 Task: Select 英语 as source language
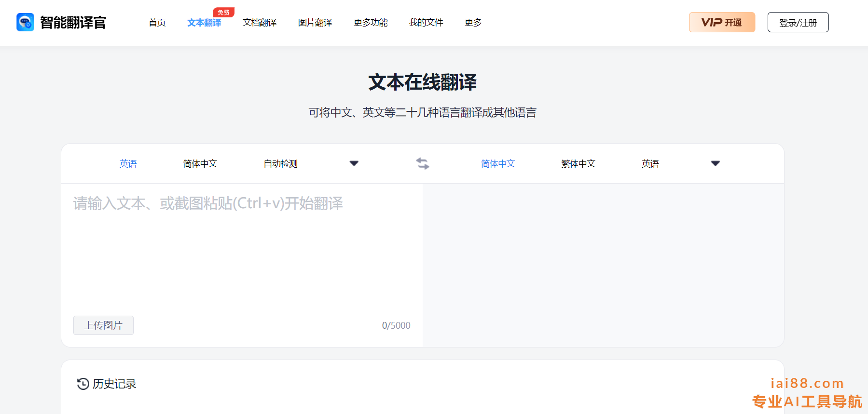tap(128, 164)
